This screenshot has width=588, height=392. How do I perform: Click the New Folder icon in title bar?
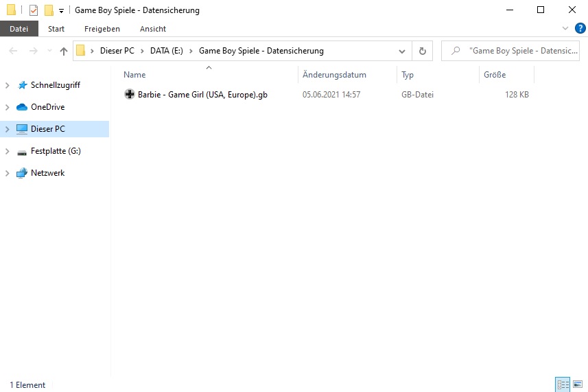tap(49, 10)
